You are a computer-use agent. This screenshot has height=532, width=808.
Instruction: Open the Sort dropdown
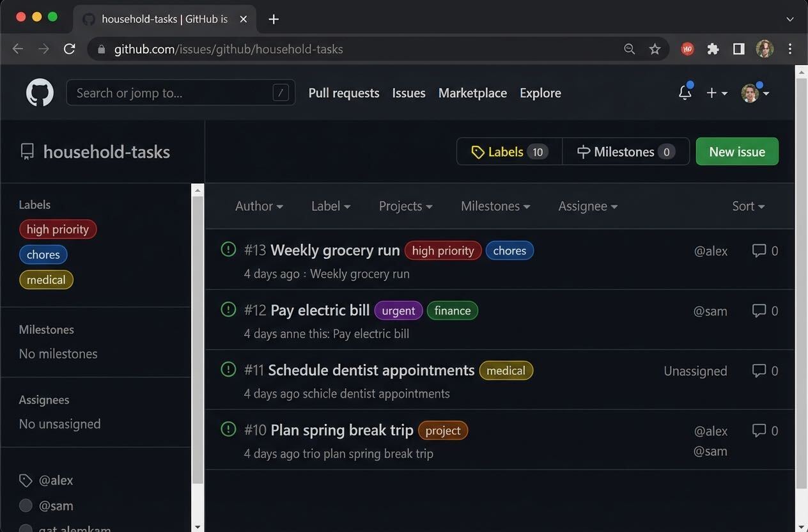click(748, 206)
